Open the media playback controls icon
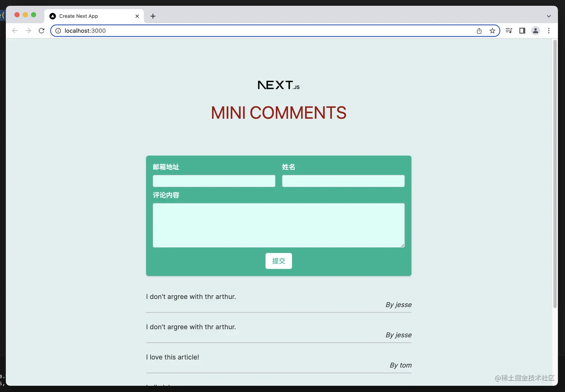Screen dimensions: 565x392 click(509, 31)
